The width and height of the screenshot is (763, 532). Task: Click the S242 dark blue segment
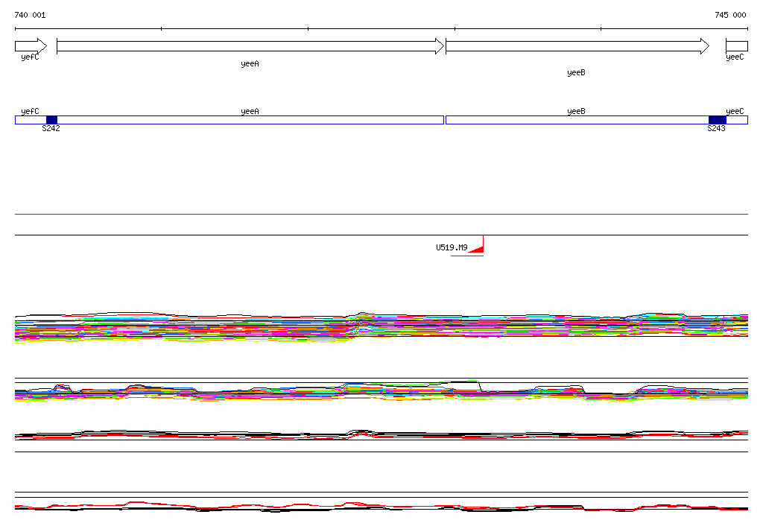[51, 120]
